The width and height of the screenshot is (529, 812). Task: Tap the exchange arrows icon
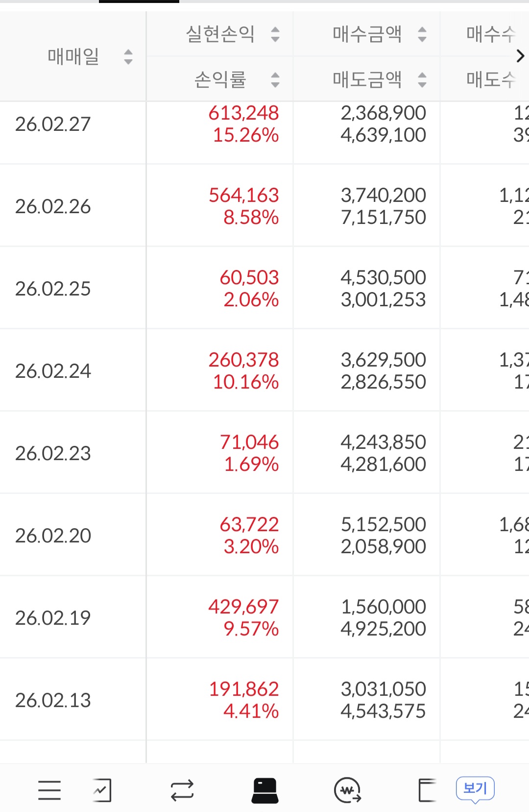coord(182,790)
